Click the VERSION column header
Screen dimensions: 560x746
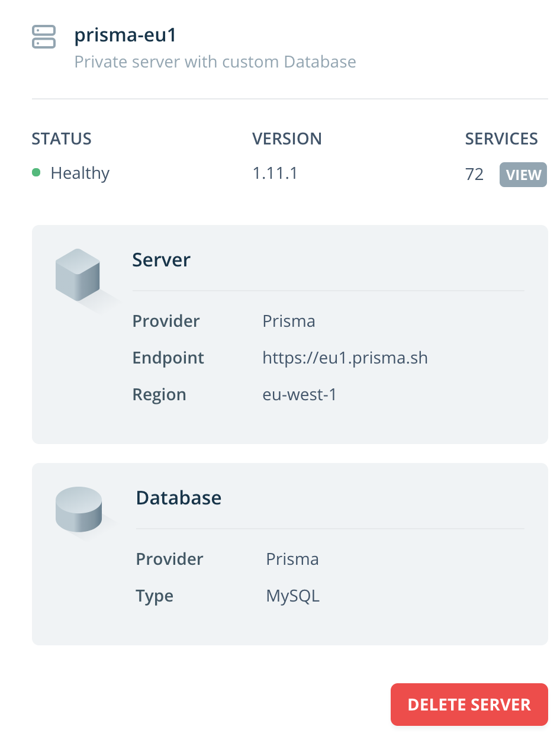287,139
